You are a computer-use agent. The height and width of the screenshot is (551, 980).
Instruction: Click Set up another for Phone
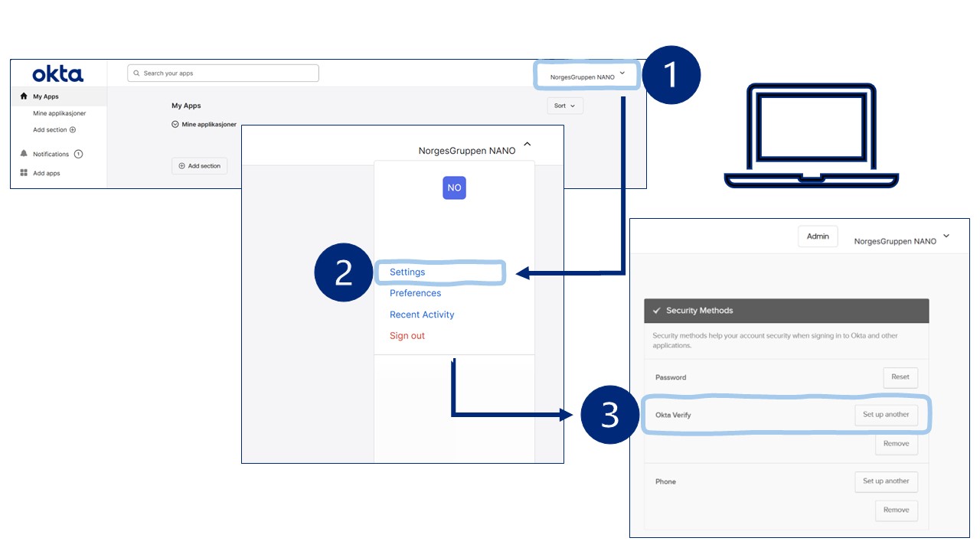(x=886, y=481)
